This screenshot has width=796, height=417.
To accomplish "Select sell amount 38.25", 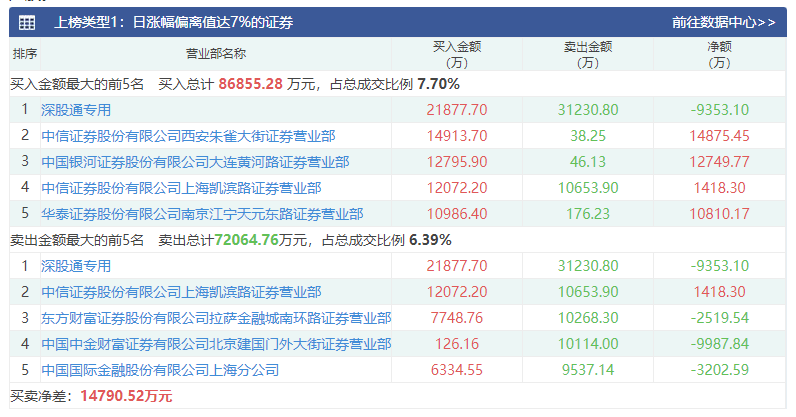I will click(588, 136).
